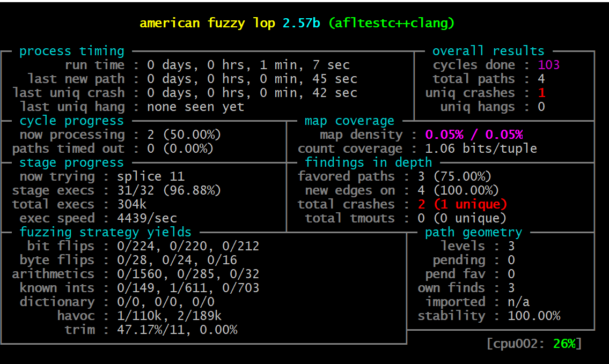This screenshot has width=609, height=364.
Task: Select the (afltestc++clang) target name
Action: pos(391,23)
